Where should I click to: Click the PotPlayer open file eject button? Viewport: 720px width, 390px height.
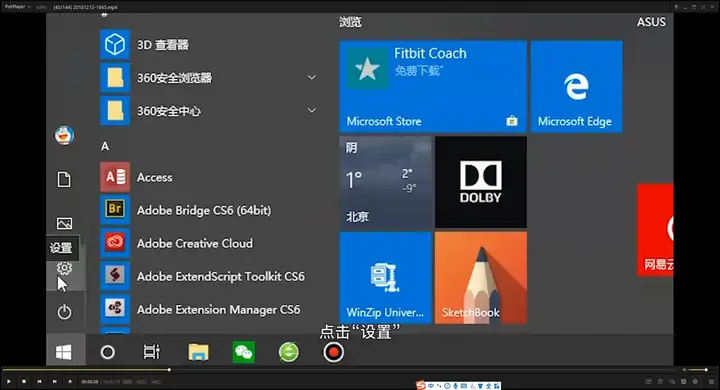coord(70,381)
